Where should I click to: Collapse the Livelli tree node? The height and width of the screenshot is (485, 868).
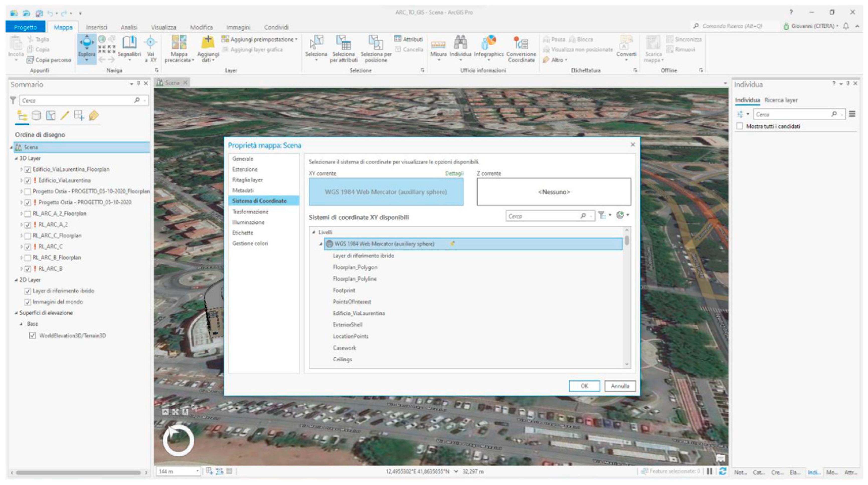(314, 232)
